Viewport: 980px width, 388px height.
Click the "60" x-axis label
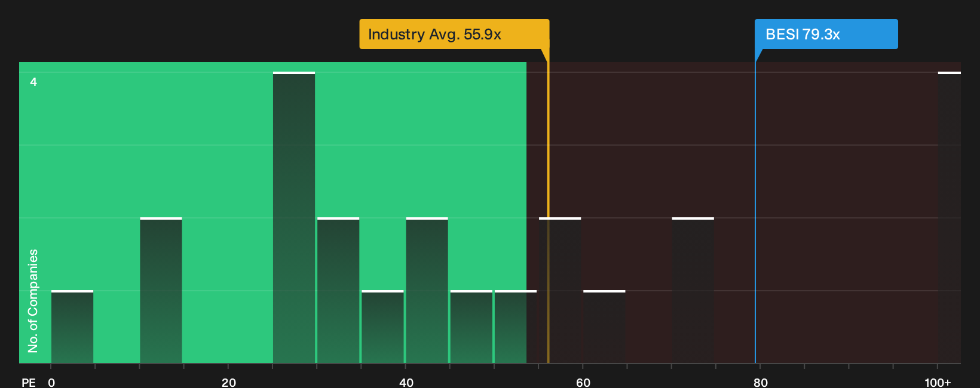click(583, 382)
